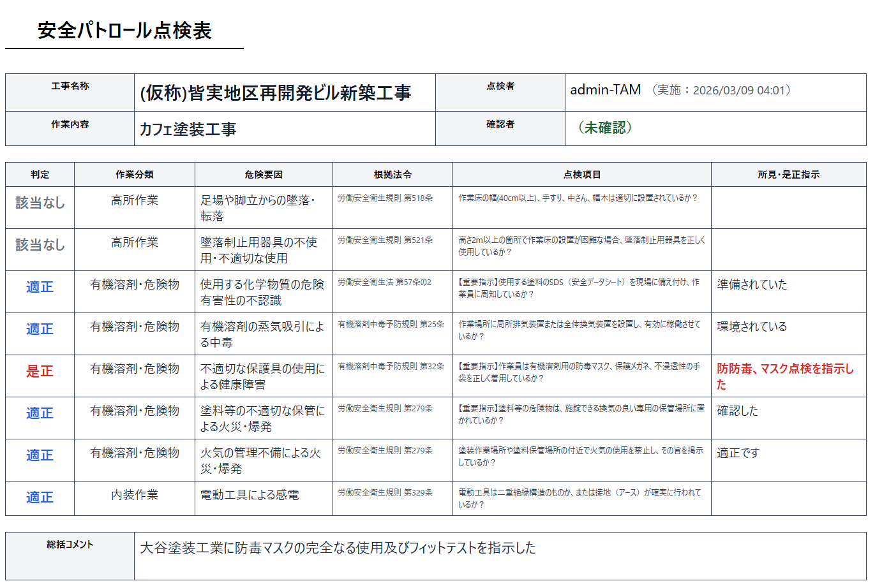Click the 根拠法令 column header

tap(393, 175)
